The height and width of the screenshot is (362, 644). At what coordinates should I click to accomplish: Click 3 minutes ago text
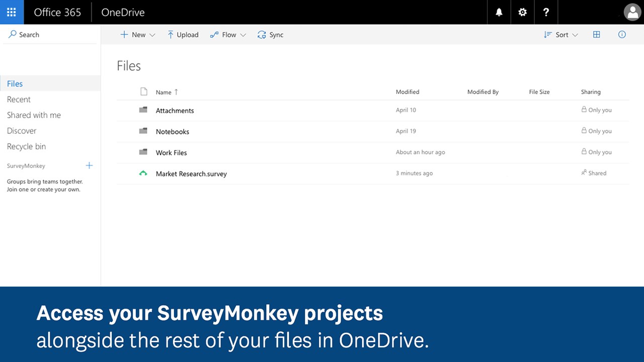[x=414, y=173]
